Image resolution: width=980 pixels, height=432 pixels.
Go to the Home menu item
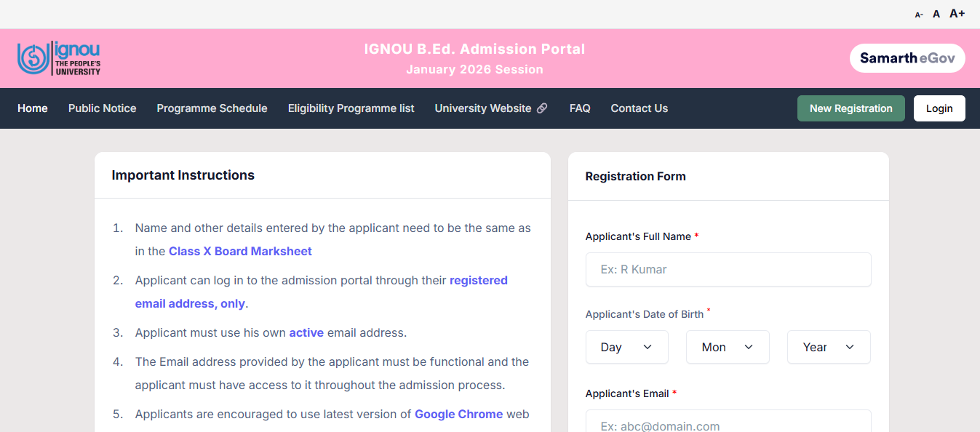pyautogui.click(x=32, y=108)
